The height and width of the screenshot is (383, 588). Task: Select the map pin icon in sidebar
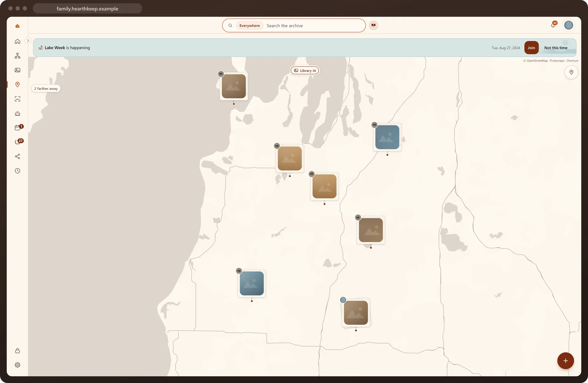17,85
